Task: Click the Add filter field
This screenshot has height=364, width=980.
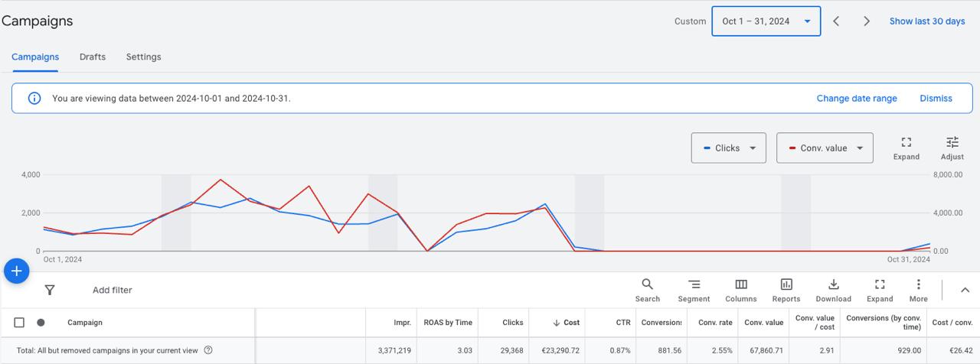Action: [x=113, y=291]
